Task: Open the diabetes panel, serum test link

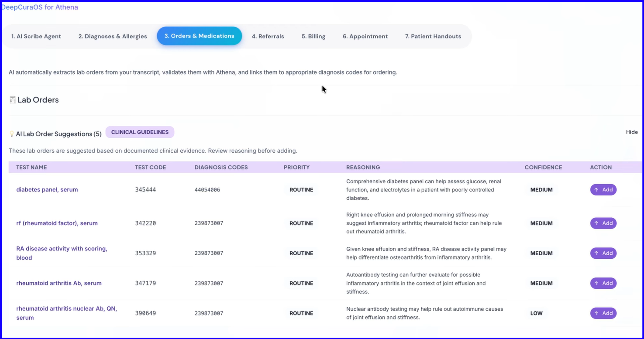Action: click(x=47, y=190)
